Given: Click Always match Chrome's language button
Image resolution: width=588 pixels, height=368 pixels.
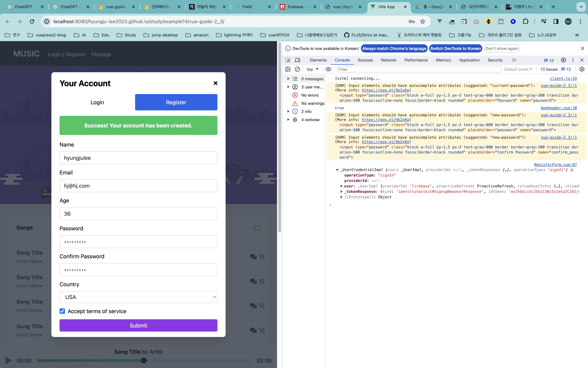Looking at the screenshot, I should click(x=394, y=48).
